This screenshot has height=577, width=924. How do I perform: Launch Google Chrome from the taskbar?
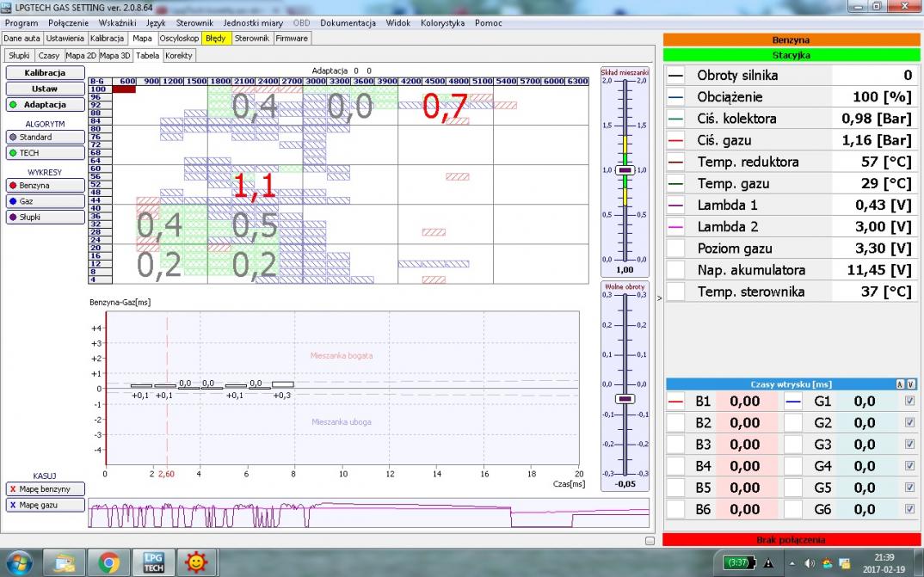point(109,563)
